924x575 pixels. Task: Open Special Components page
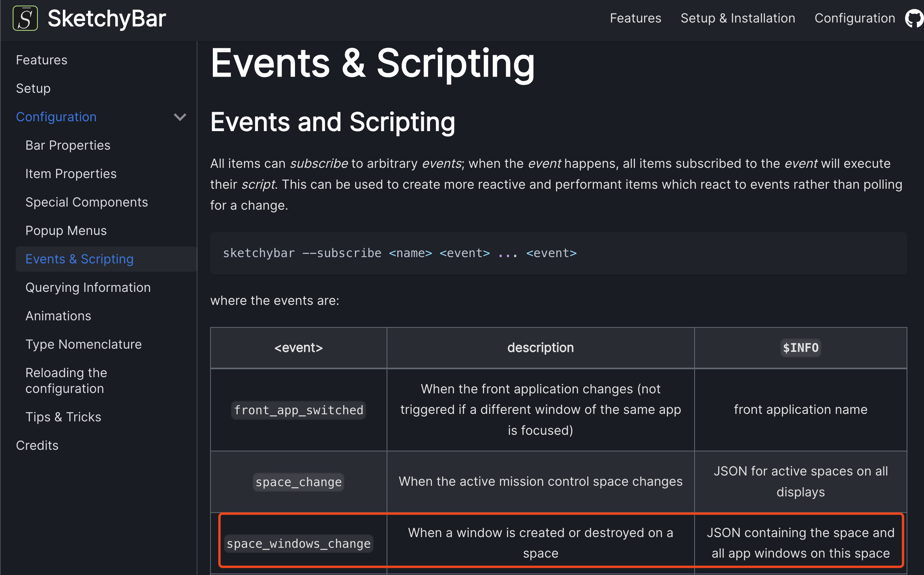point(86,202)
